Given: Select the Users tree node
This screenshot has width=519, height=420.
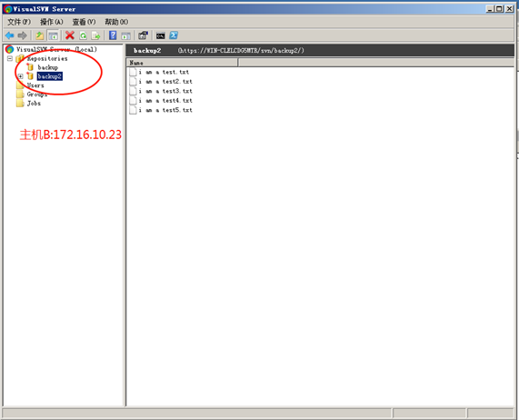Looking at the screenshot, I should point(35,85).
